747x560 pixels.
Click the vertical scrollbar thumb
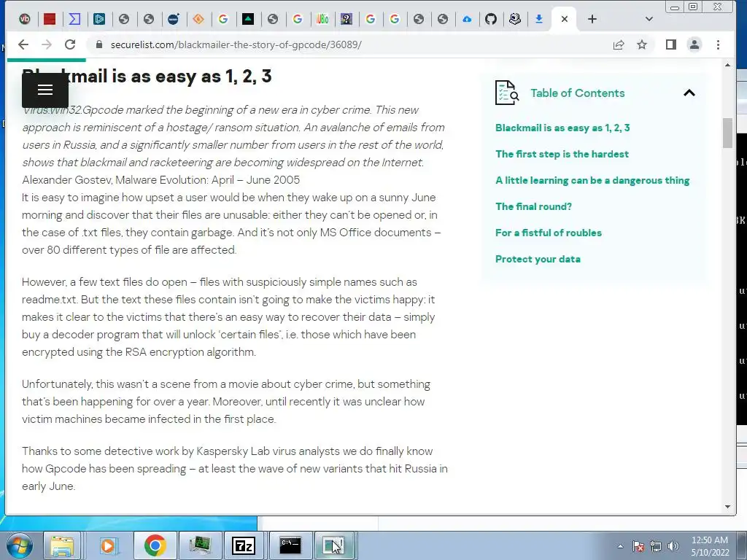[727, 133]
